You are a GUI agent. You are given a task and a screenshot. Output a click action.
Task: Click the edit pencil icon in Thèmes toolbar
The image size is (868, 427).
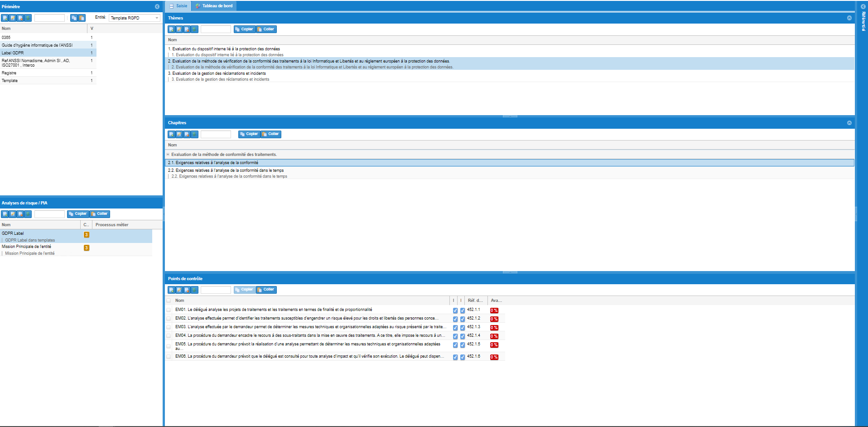tap(179, 29)
